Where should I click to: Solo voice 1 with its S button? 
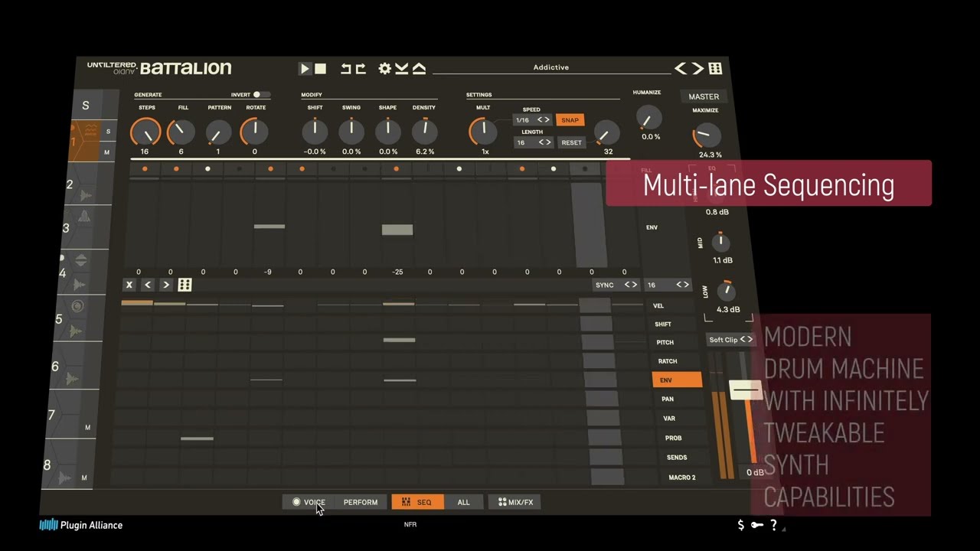click(x=108, y=132)
